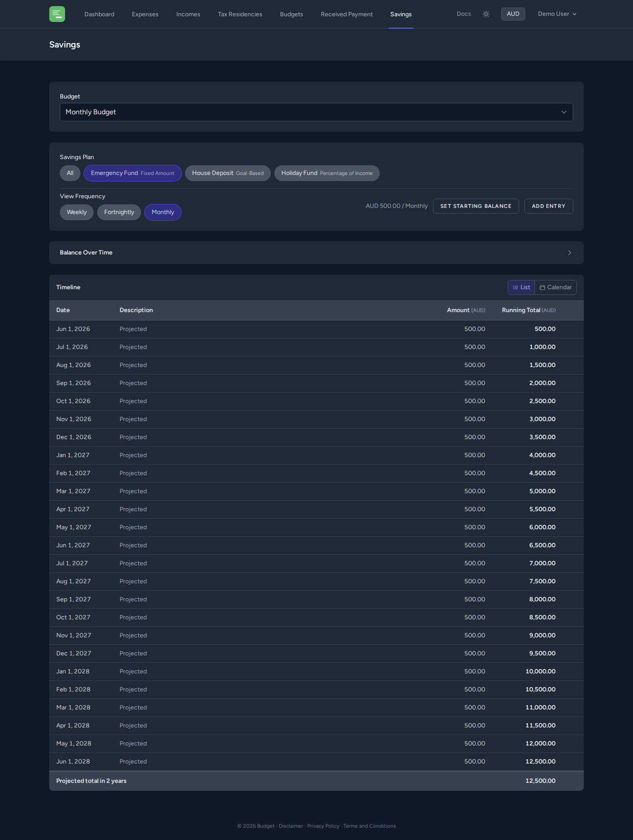Open the Privacy Policy footer link
Image resolution: width=633 pixels, height=840 pixels.
pos(323,826)
